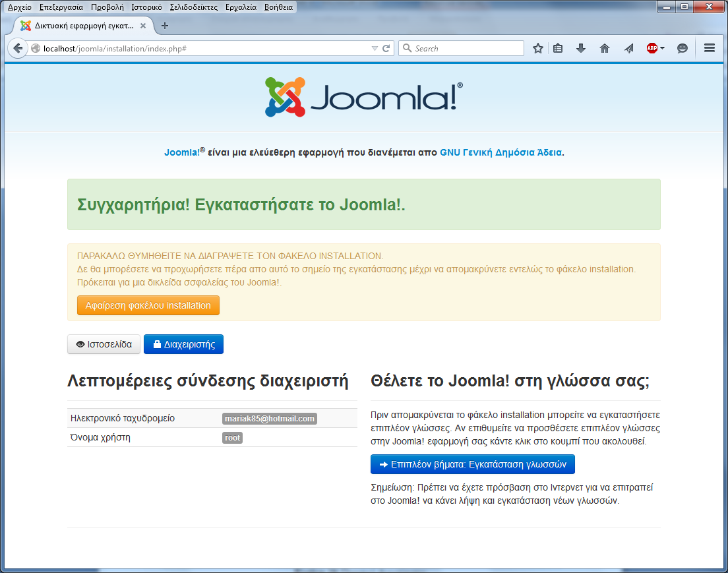Click the globe site identity icon
Image resolution: width=728 pixels, height=573 pixels.
click(x=36, y=48)
